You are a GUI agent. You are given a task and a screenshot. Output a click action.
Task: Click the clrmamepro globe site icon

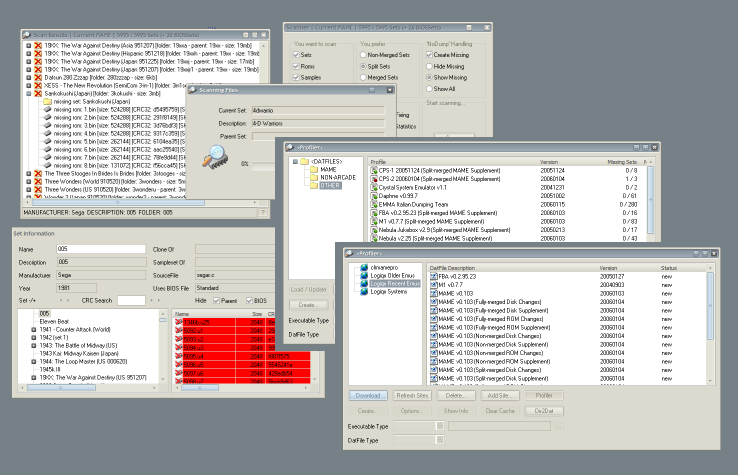(x=363, y=269)
